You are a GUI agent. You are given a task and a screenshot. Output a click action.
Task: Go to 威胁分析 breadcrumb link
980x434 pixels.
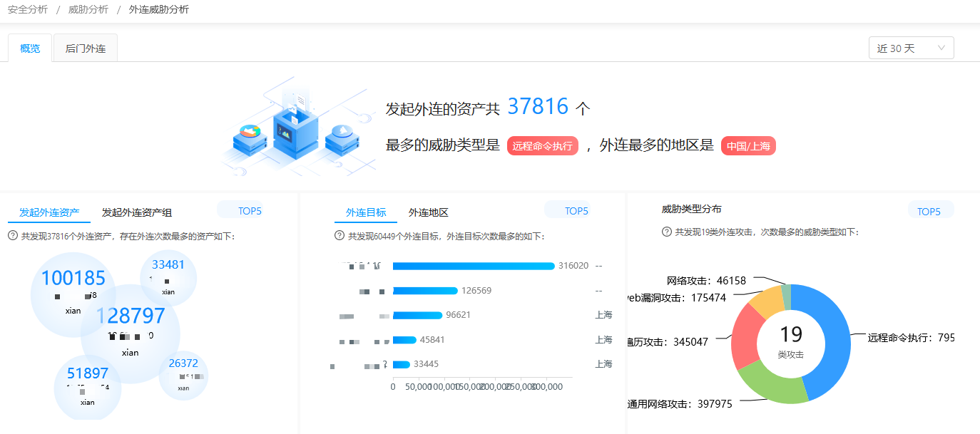coord(88,9)
